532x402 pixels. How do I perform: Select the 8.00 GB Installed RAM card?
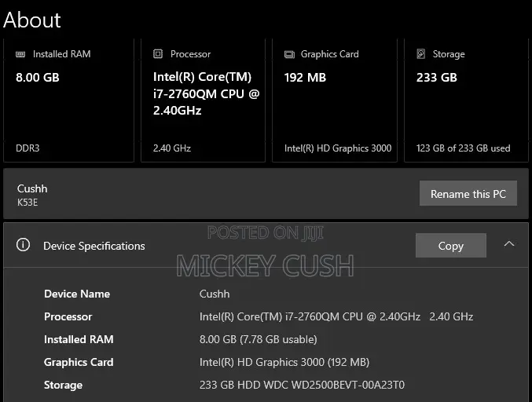69,100
